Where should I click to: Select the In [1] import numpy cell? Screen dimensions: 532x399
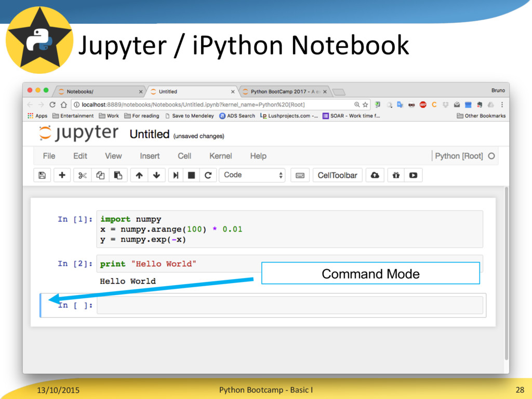click(290, 229)
